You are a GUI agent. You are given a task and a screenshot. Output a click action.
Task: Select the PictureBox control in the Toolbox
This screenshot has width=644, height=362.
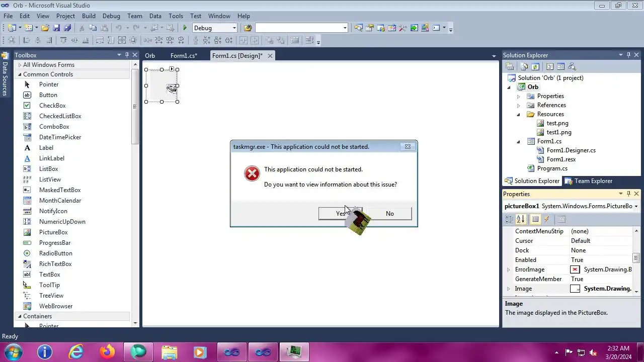(x=53, y=232)
